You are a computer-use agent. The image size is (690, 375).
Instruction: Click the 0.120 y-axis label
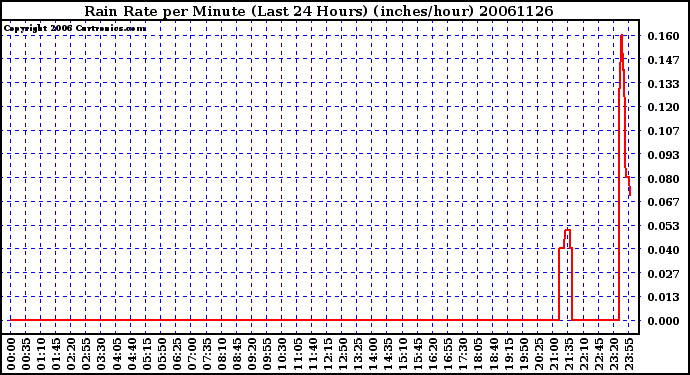click(x=663, y=107)
